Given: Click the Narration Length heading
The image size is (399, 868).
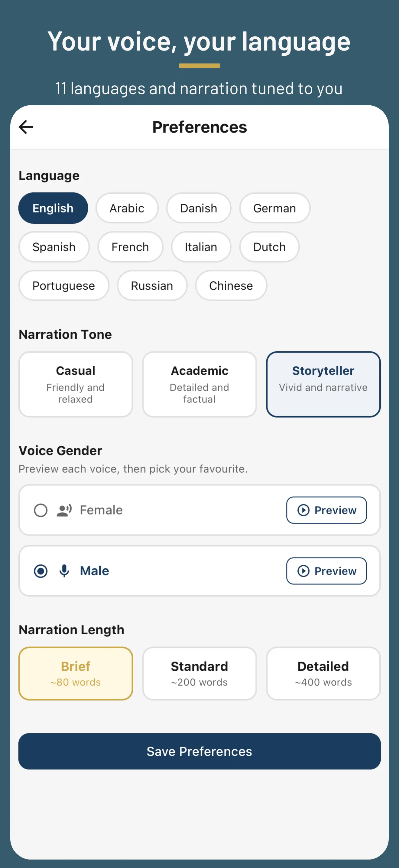Looking at the screenshot, I should 71,630.
